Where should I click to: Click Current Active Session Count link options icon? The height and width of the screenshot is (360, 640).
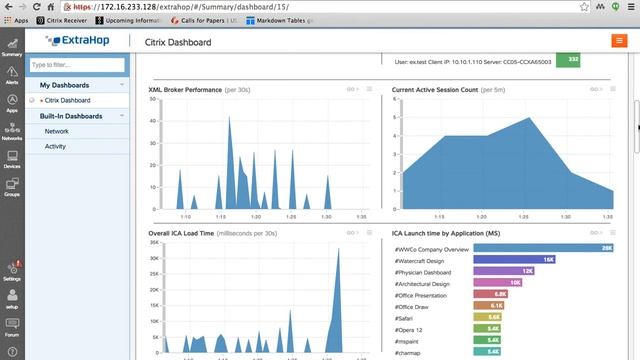pyautogui.click(x=596, y=89)
